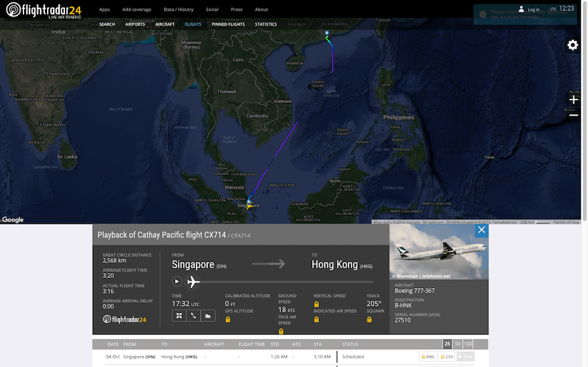
Task: Switch to the Pinned Flights tab
Action: [228, 24]
